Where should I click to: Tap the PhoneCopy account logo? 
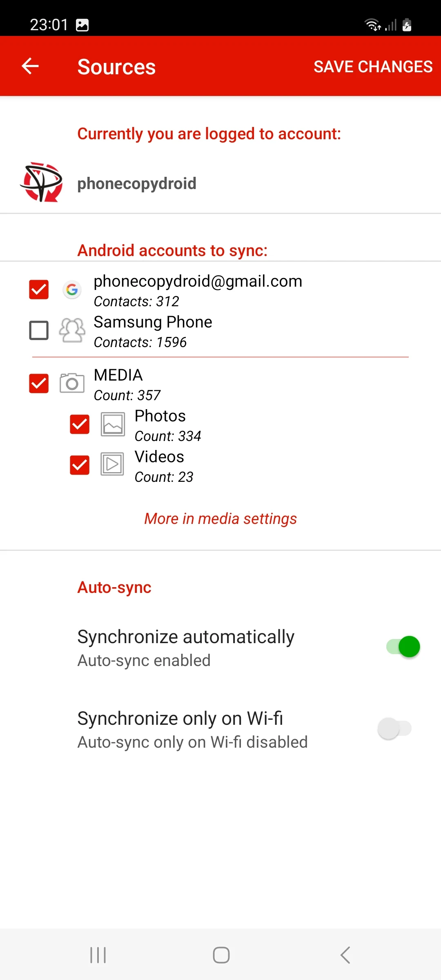[x=42, y=183]
